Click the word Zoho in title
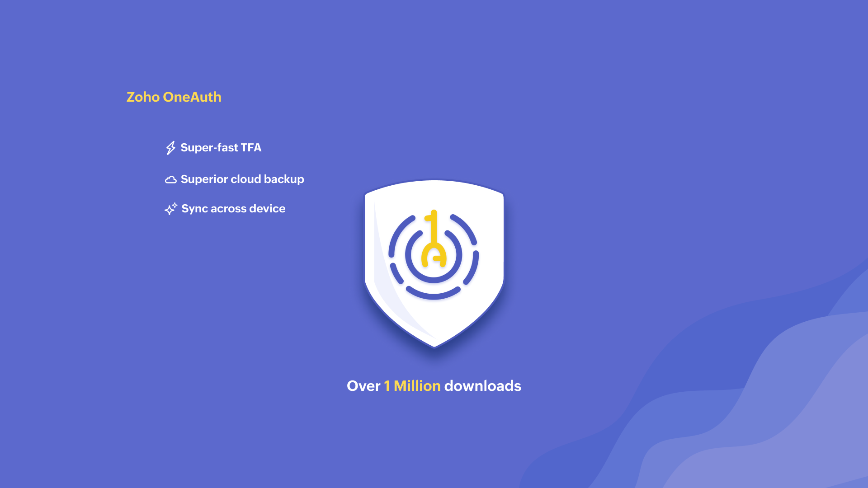 click(x=143, y=97)
